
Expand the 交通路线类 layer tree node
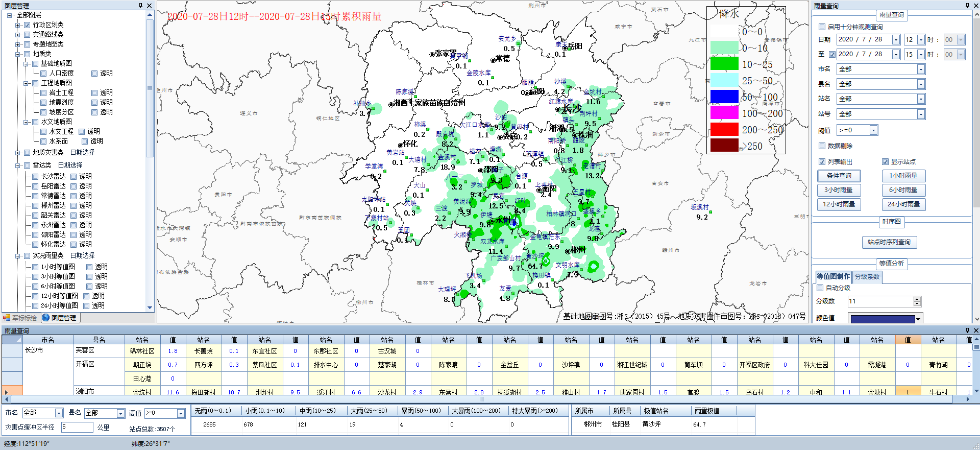[18, 35]
